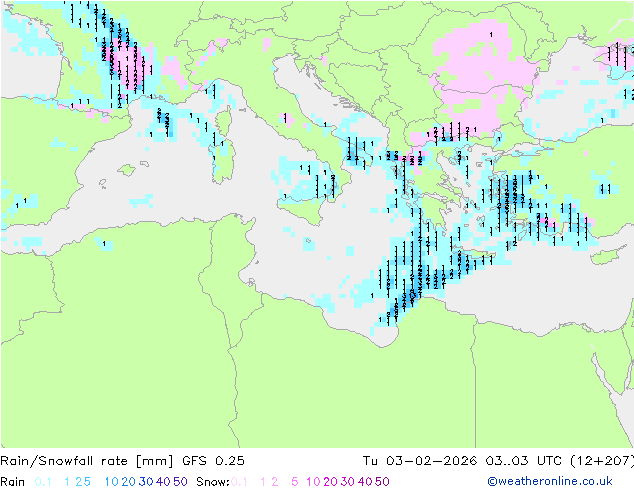Pick the snow legend value 10
This screenshot has height=490, width=634.
coord(313,482)
